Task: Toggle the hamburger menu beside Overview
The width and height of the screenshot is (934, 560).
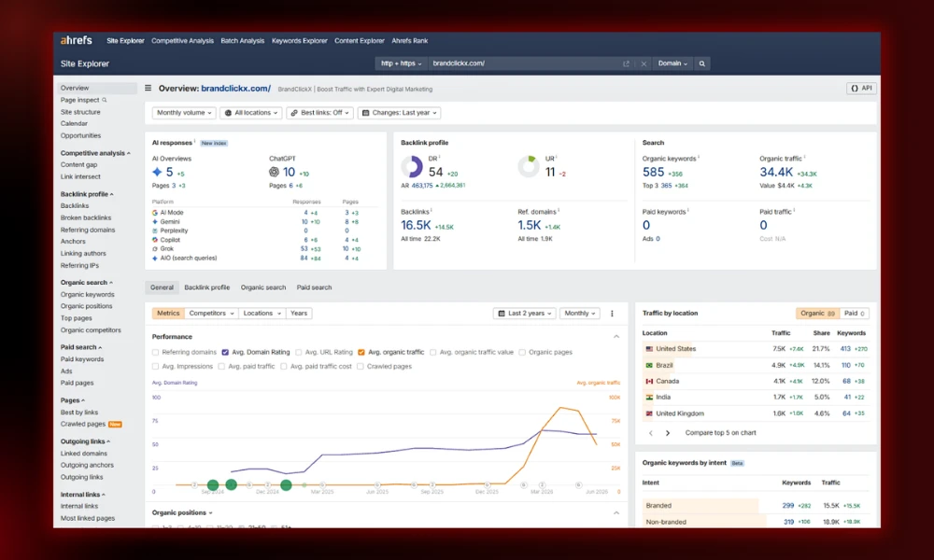Action: click(x=149, y=88)
